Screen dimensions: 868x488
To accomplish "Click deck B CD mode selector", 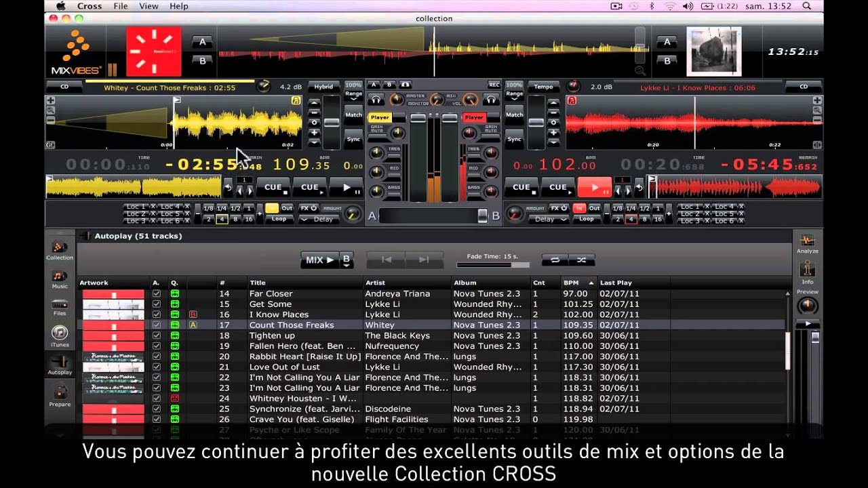I will [x=804, y=87].
